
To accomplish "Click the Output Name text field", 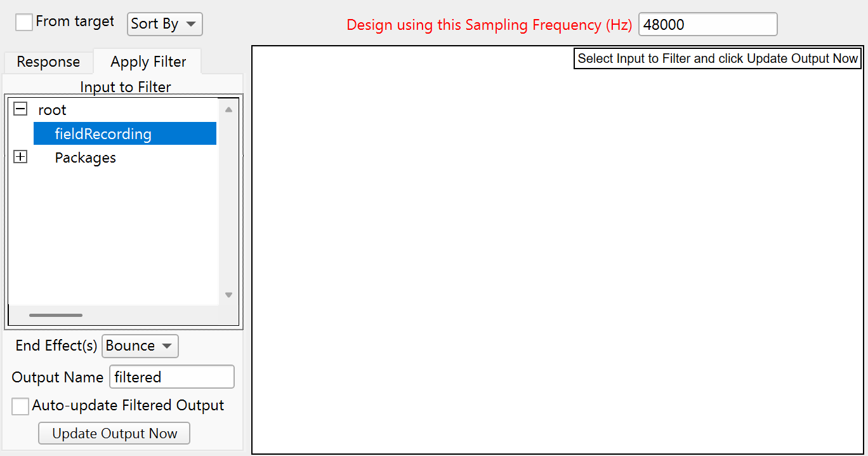I will click(x=171, y=377).
